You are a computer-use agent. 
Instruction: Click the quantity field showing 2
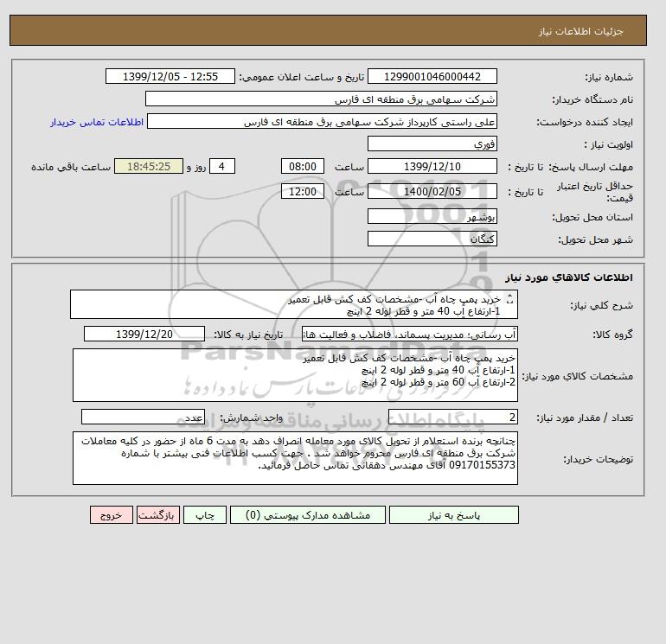(452, 417)
